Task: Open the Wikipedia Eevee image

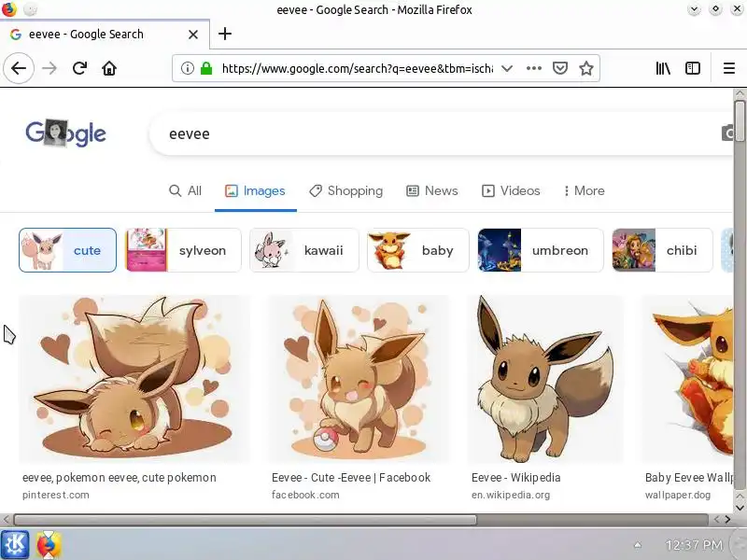Action: [x=545, y=379]
